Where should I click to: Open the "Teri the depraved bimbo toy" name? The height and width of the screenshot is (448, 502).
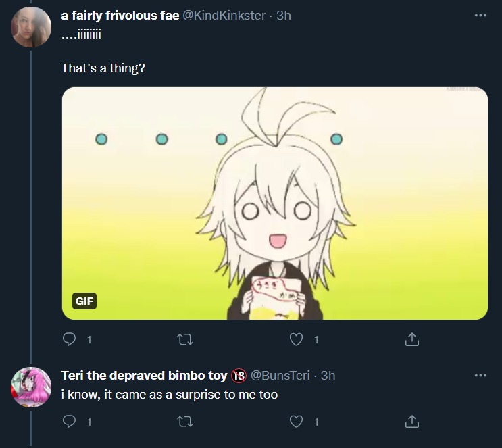coord(144,375)
